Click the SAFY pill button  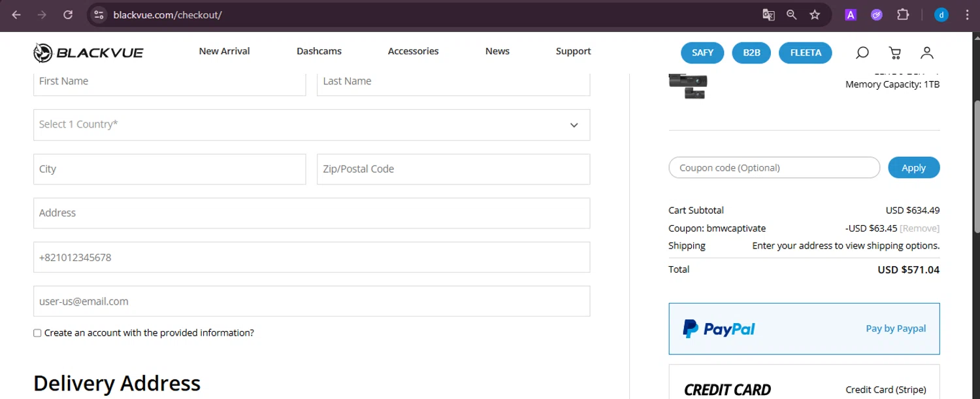click(x=702, y=52)
